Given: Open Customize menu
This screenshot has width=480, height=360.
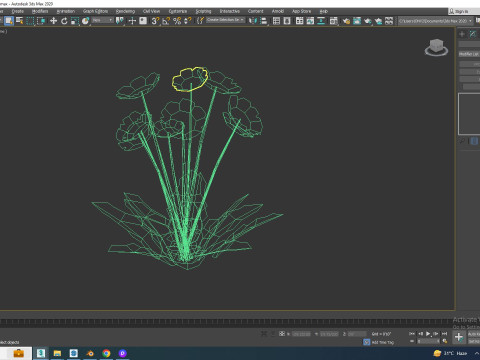Looking at the screenshot, I should (x=178, y=11).
